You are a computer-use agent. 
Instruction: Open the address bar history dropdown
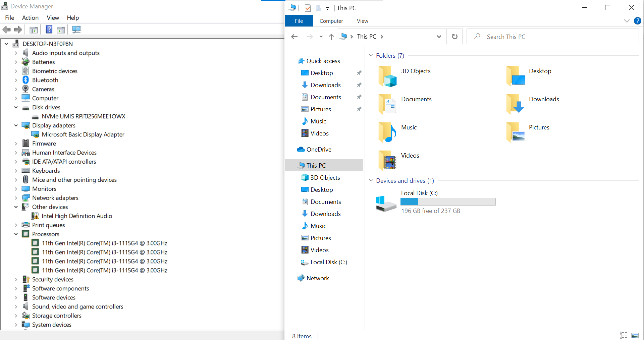(x=439, y=37)
